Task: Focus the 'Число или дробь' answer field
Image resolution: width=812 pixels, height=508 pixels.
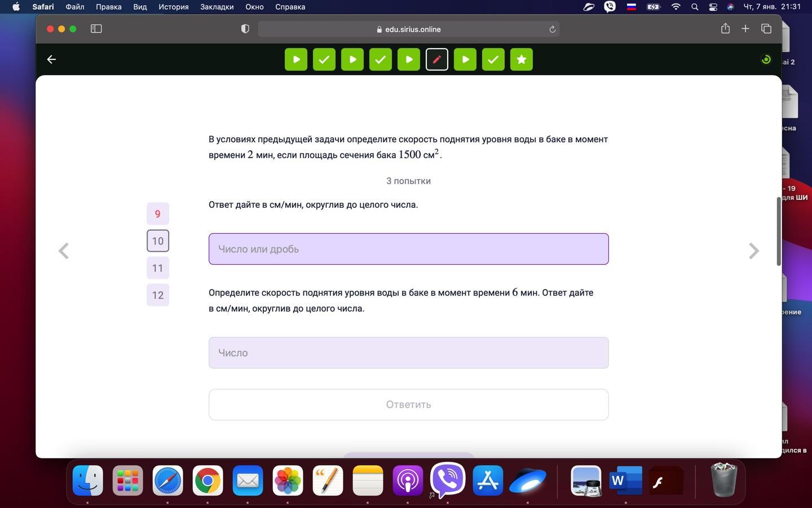Action: 408,249
